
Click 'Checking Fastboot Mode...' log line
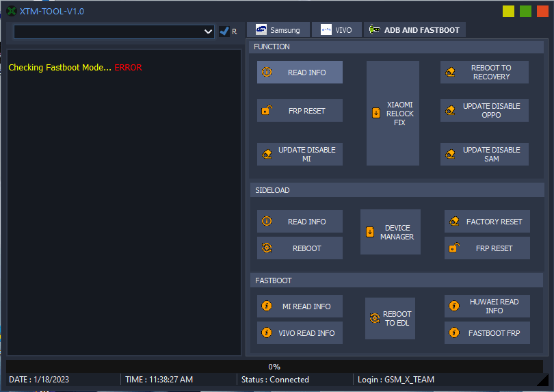pyautogui.click(x=60, y=68)
